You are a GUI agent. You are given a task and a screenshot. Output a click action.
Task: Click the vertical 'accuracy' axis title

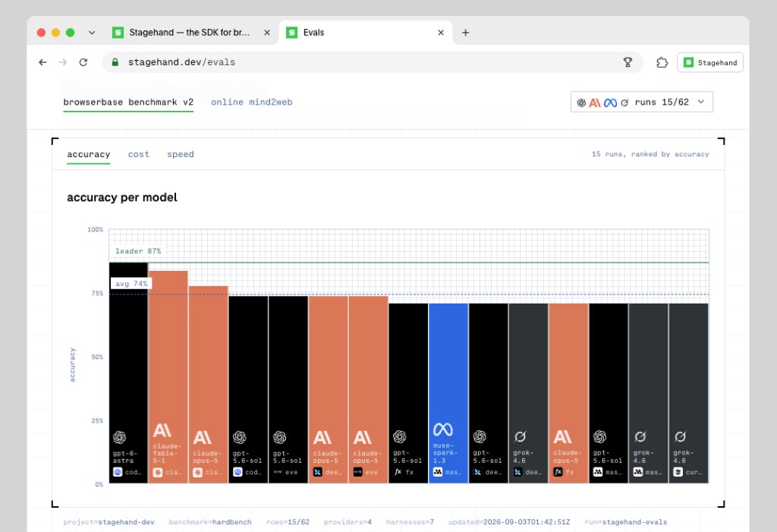tap(72, 364)
